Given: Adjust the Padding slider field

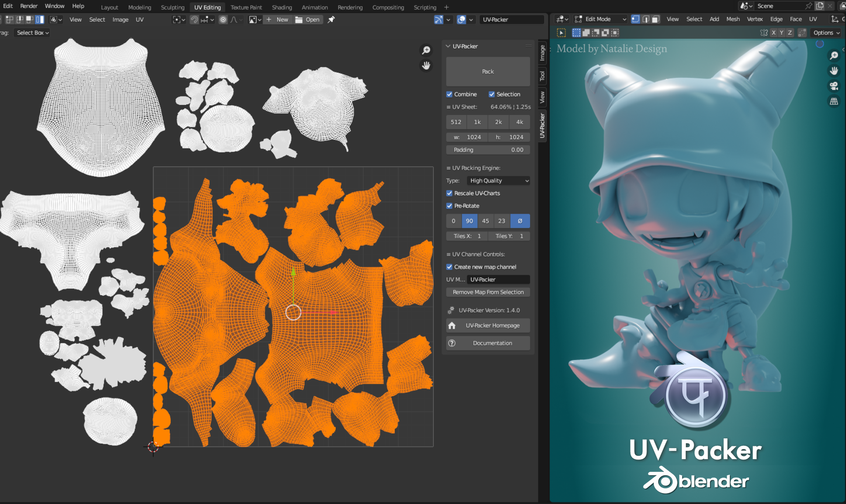Looking at the screenshot, I should 488,150.
